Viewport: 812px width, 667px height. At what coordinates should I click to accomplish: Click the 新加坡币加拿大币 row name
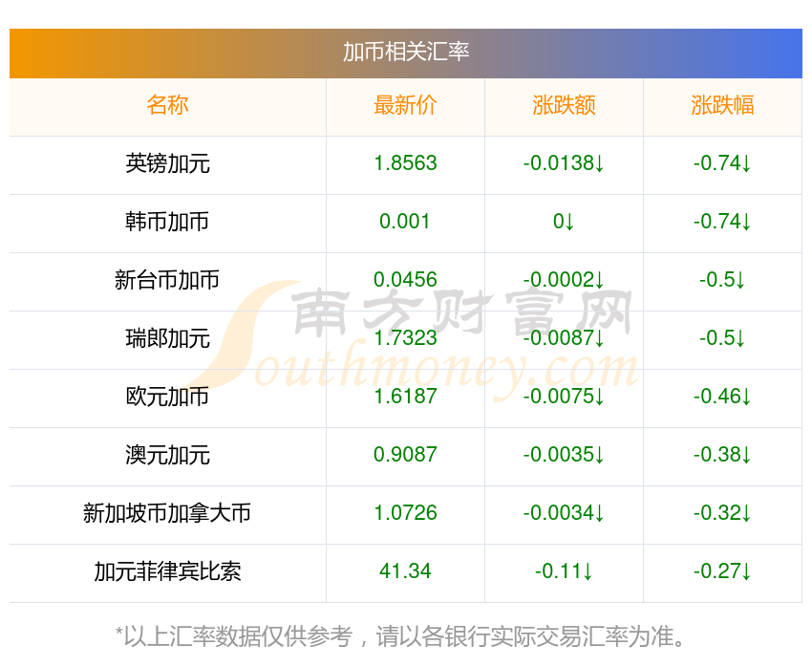coord(167,513)
